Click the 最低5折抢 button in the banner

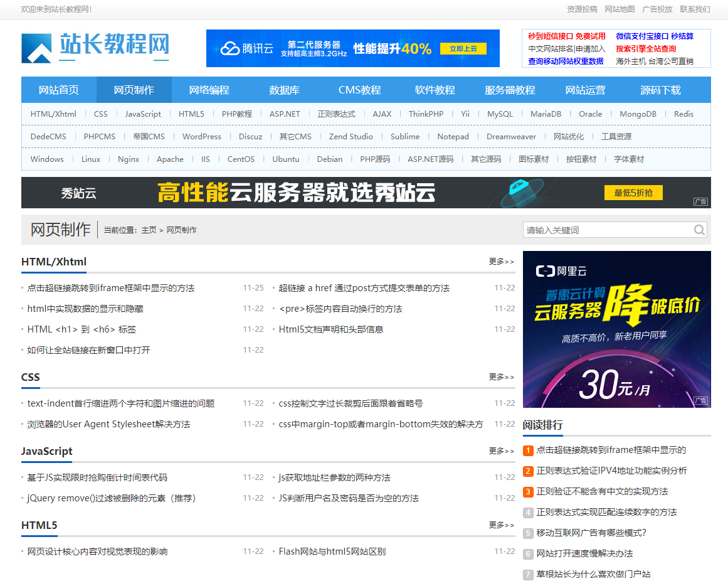[633, 193]
